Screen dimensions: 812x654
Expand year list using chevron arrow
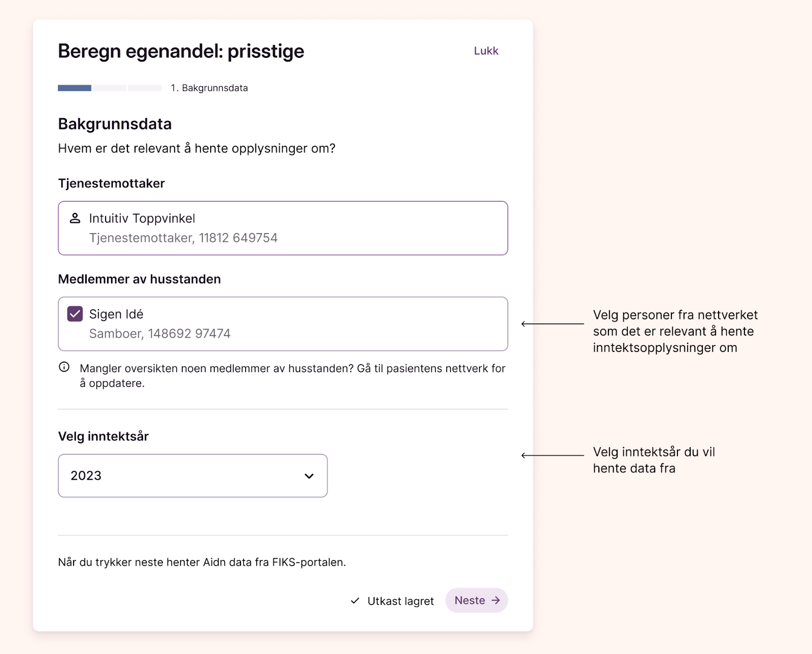[309, 476]
